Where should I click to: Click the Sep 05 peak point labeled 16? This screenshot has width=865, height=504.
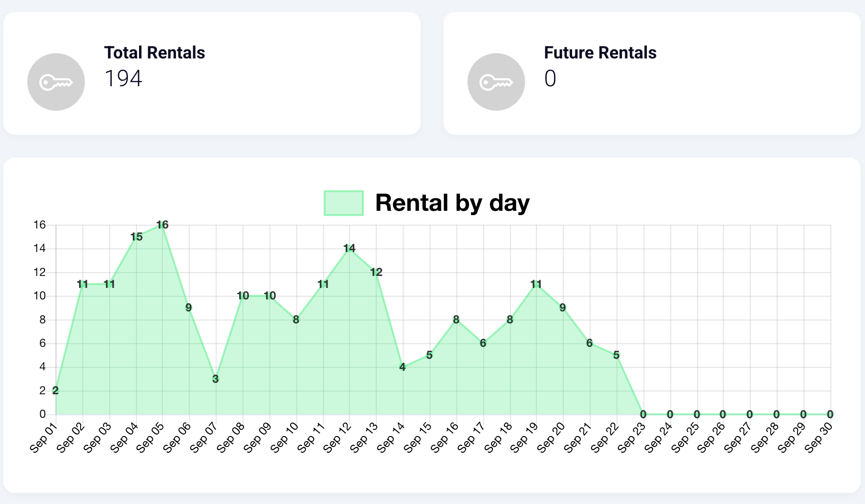[x=163, y=225]
